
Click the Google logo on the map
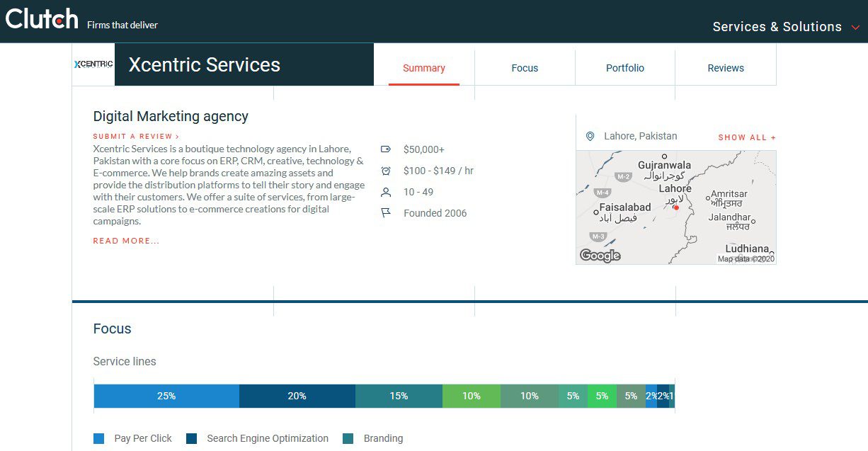(600, 256)
